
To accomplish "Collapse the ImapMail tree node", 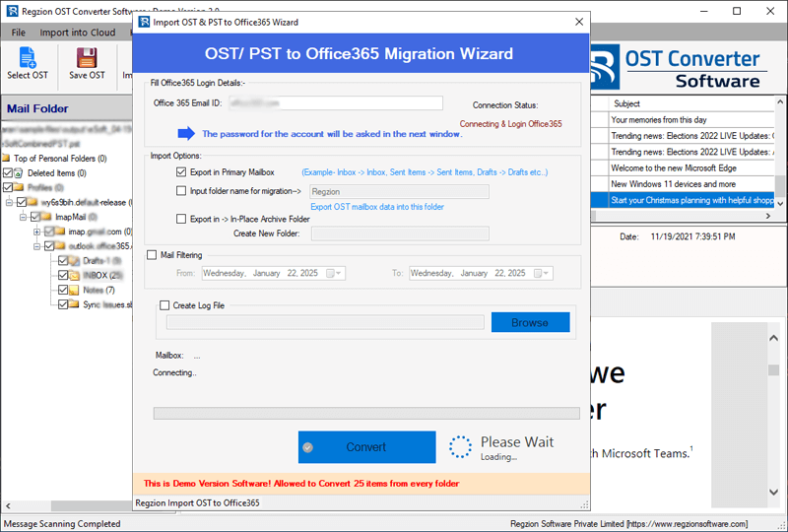I will (23, 217).
